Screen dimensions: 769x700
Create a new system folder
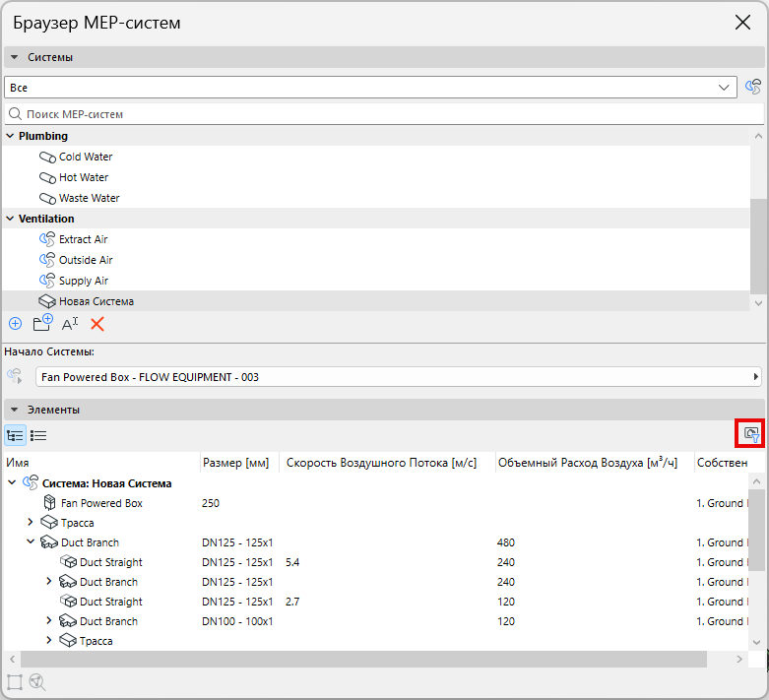click(42, 323)
